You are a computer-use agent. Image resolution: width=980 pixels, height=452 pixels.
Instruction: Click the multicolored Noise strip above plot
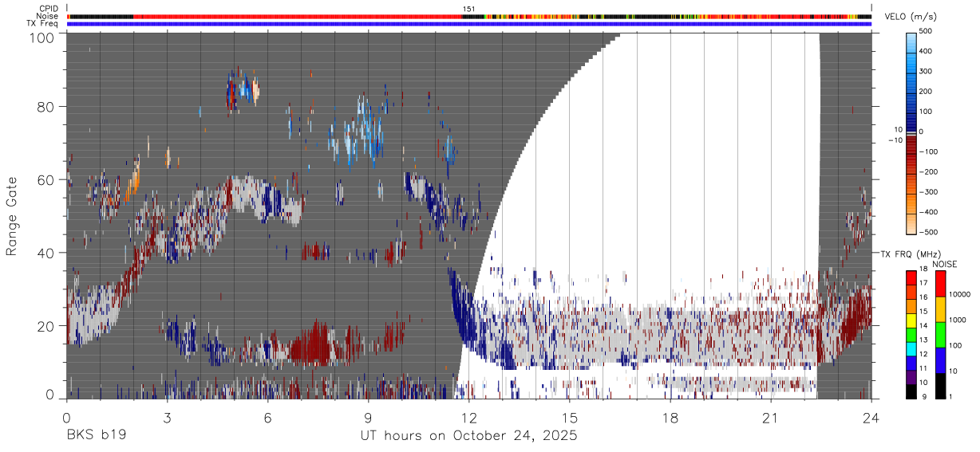(x=468, y=16)
